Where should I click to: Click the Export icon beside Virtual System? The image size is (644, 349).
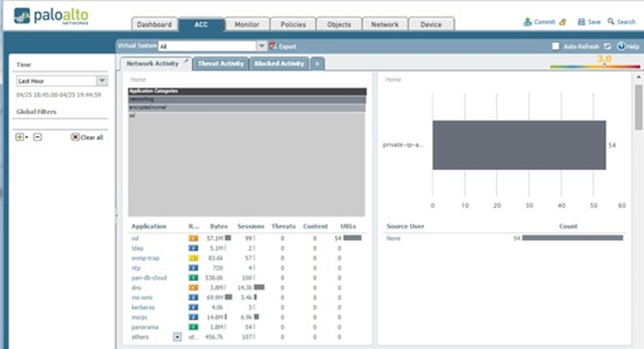(x=273, y=46)
